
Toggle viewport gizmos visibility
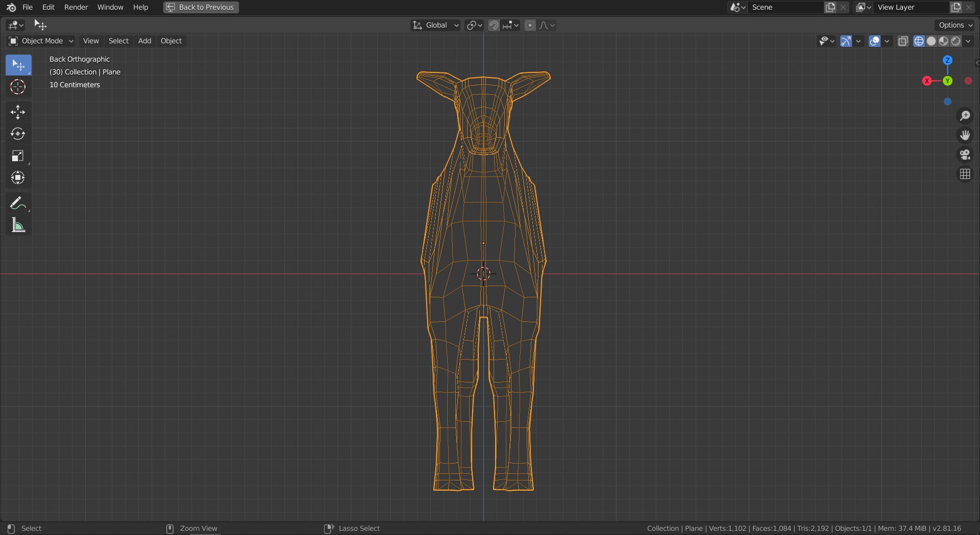click(x=846, y=41)
